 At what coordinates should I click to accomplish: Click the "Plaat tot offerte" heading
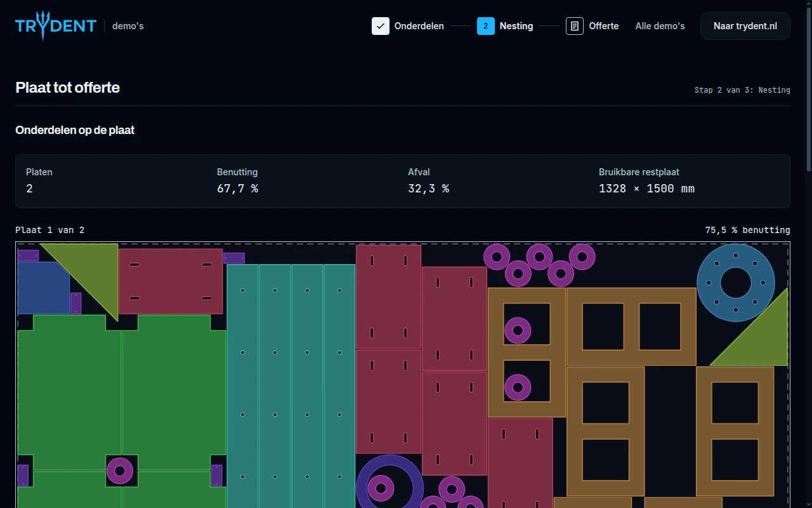click(68, 88)
